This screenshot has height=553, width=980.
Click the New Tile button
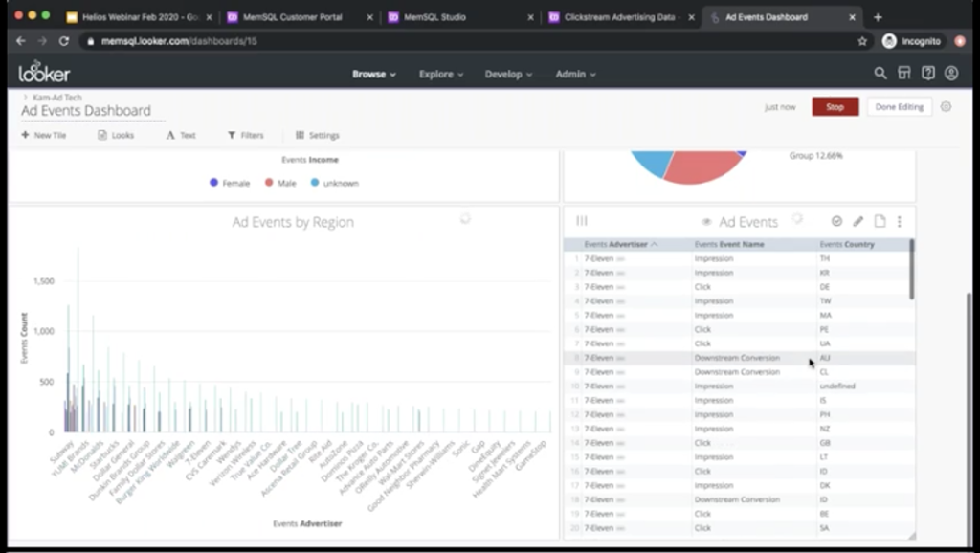44,135
